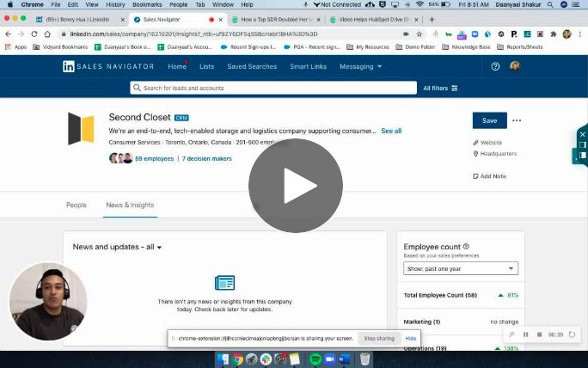Image resolution: width=588 pixels, height=368 pixels.
Task: Switch to How a Top SDR Doubled Her tab
Action: pos(276,20)
